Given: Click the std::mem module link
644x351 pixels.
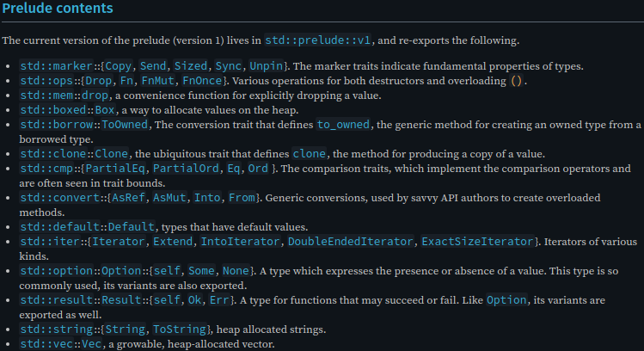Looking at the screenshot, I should (46, 95).
